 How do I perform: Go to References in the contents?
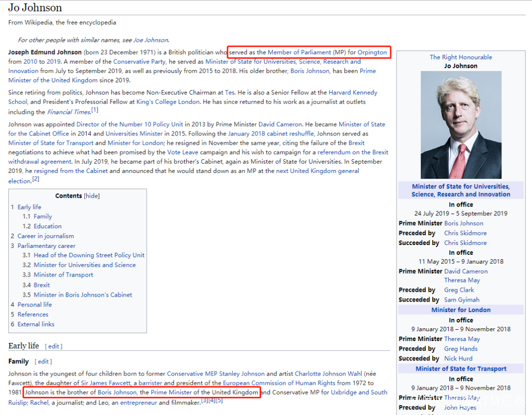point(33,314)
